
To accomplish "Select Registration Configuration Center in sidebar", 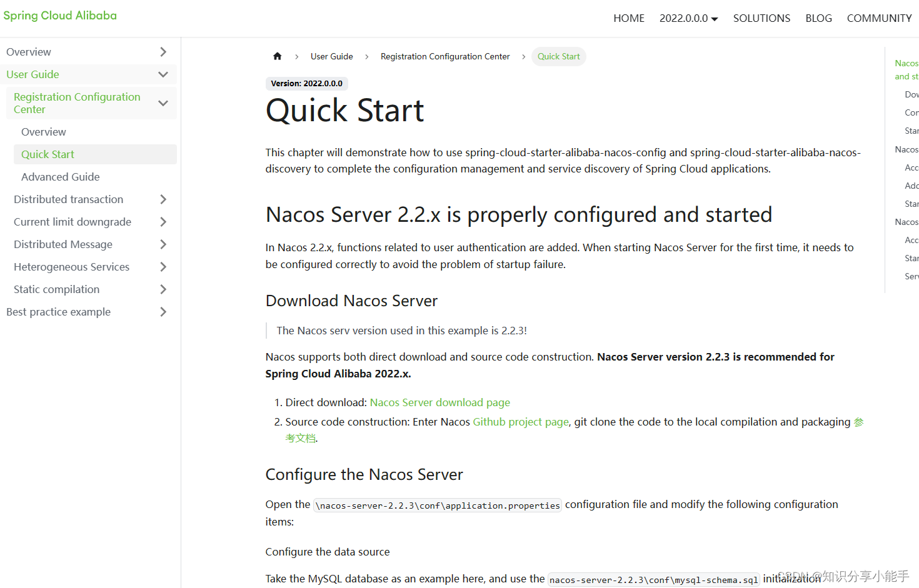I will click(77, 103).
